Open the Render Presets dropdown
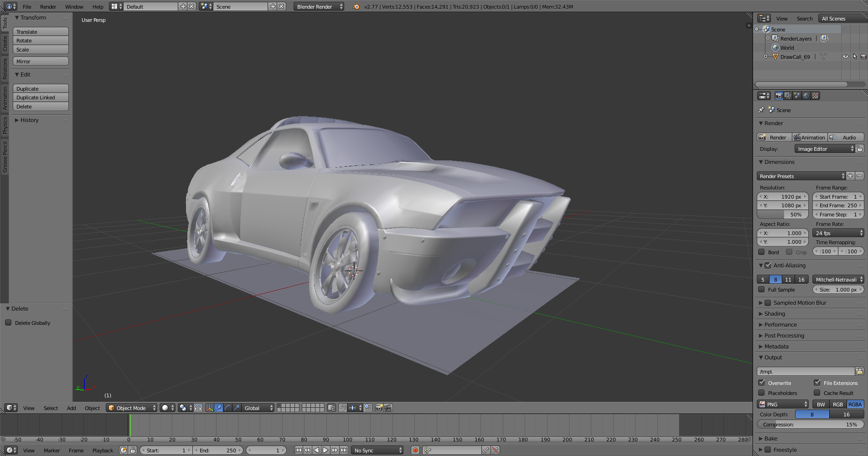This screenshot has width=868, height=456. (x=801, y=176)
